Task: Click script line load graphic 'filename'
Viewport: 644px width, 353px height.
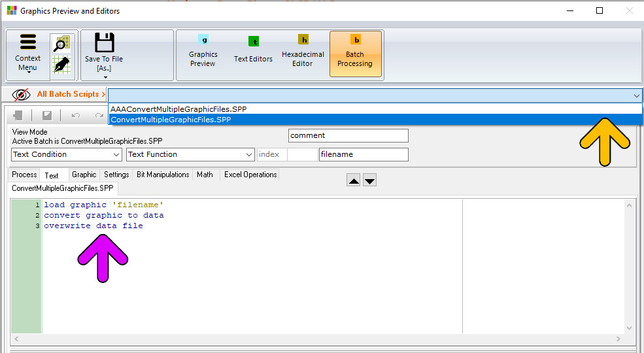Action: click(x=103, y=205)
